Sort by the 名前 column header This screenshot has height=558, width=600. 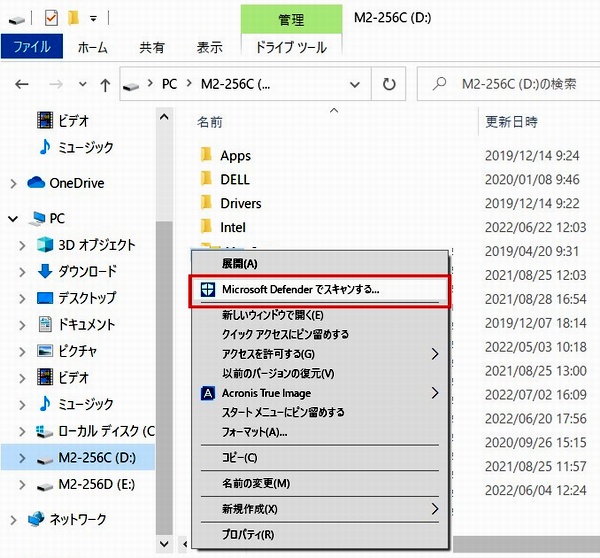click(x=210, y=122)
